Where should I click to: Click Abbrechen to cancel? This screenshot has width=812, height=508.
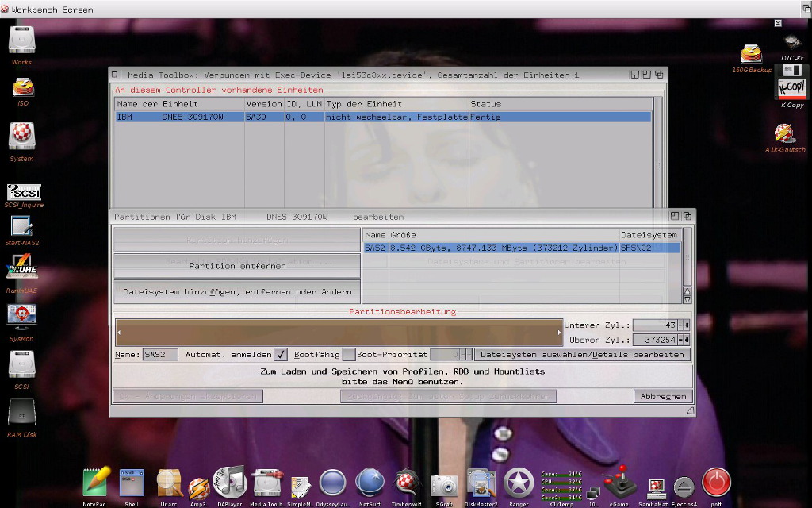tap(663, 396)
